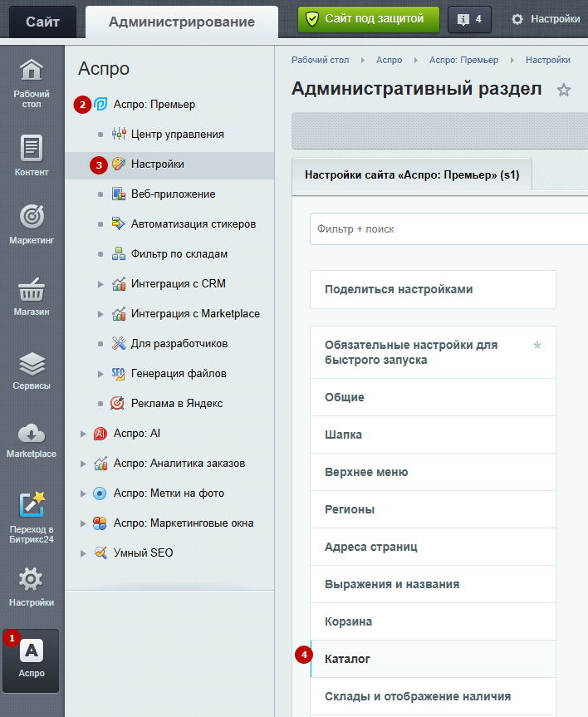Go to Рабочий стол breadcrumb

coord(320,60)
